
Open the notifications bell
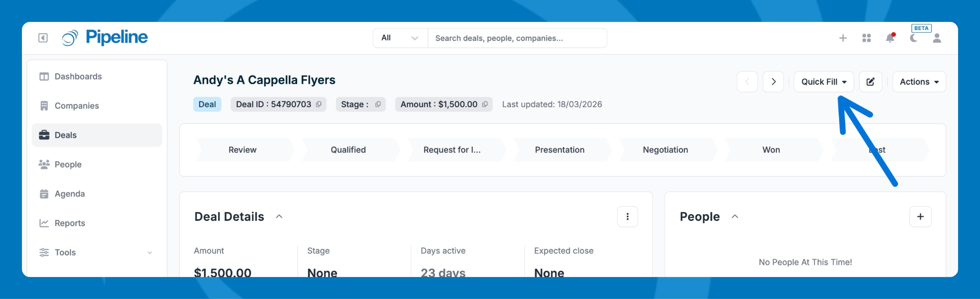[x=890, y=38]
